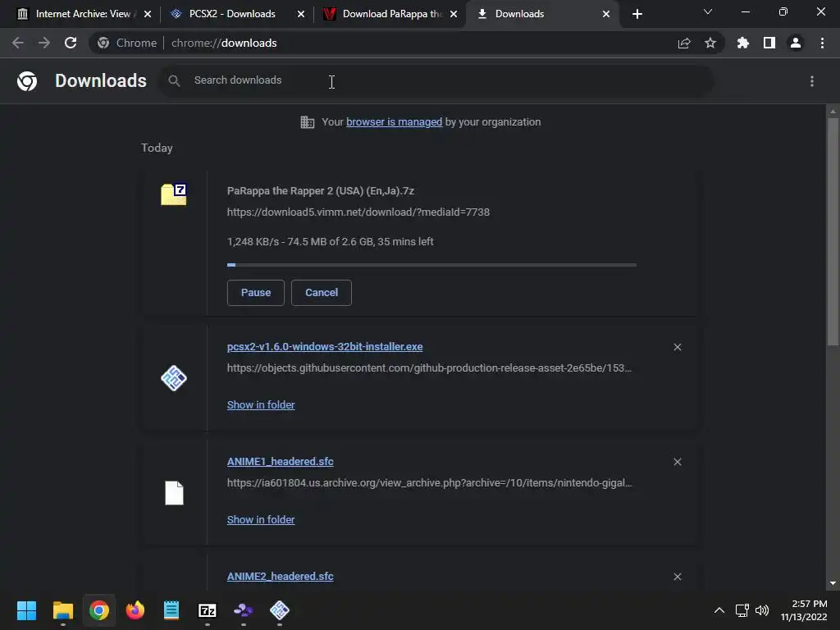840x630 pixels.
Task: Remove pcsx2 installer from the list
Action: tap(678, 347)
